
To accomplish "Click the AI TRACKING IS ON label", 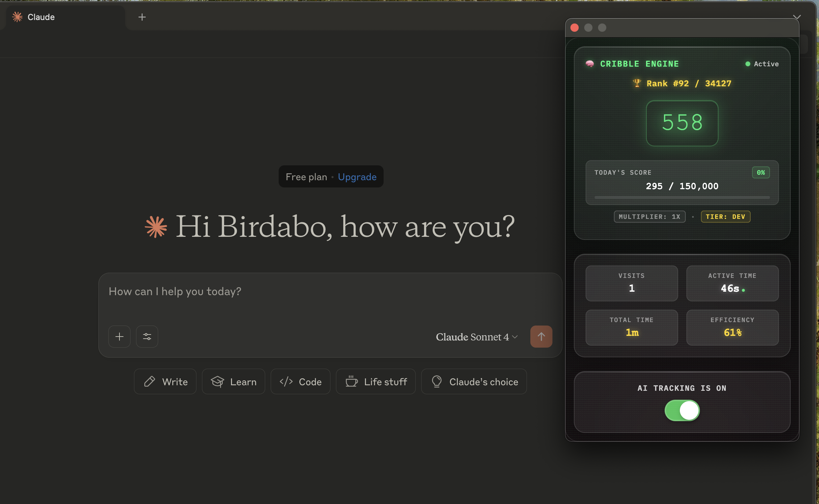I will (682, 388).
